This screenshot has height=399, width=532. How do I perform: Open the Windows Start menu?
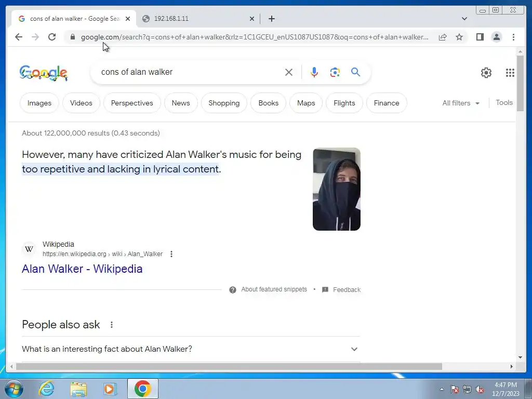pos(14,389)
